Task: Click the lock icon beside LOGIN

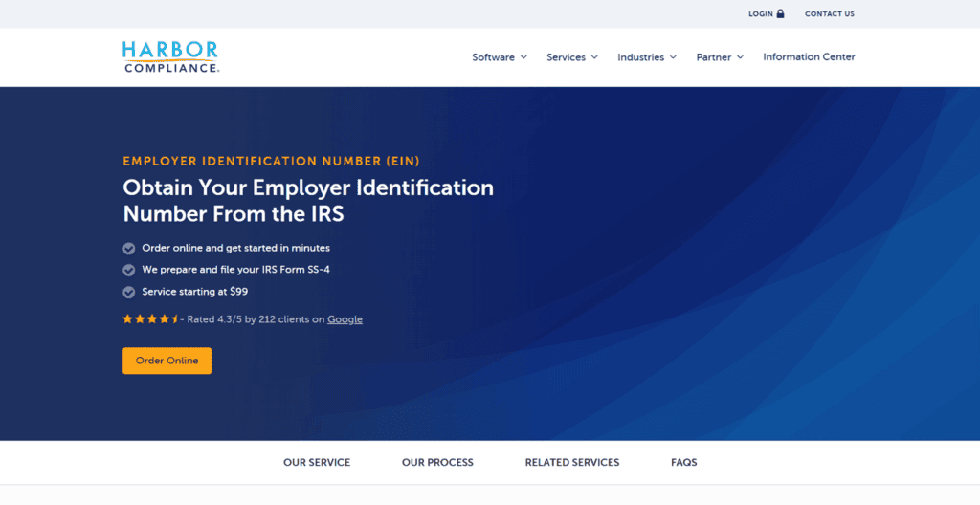Action: (780, 13)
